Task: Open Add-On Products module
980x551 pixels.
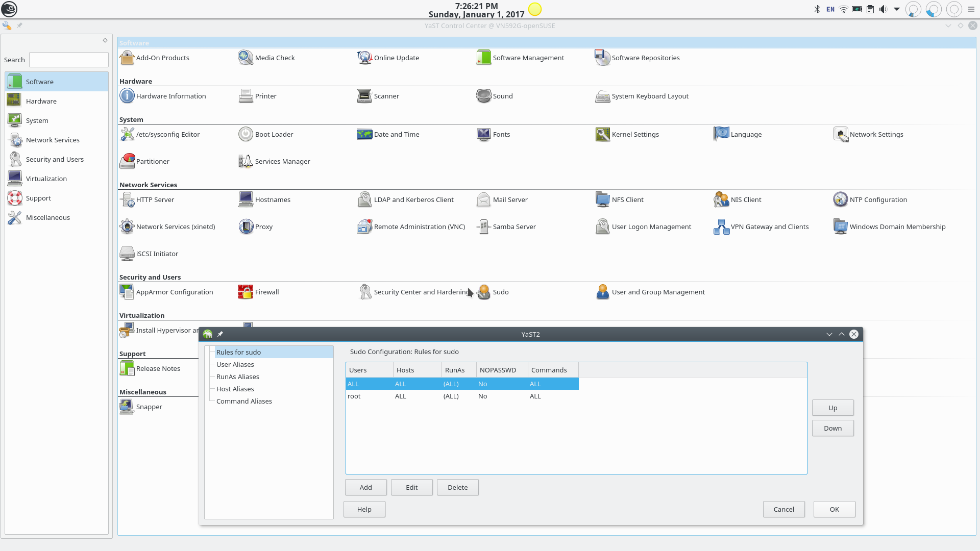Action: 154,58
